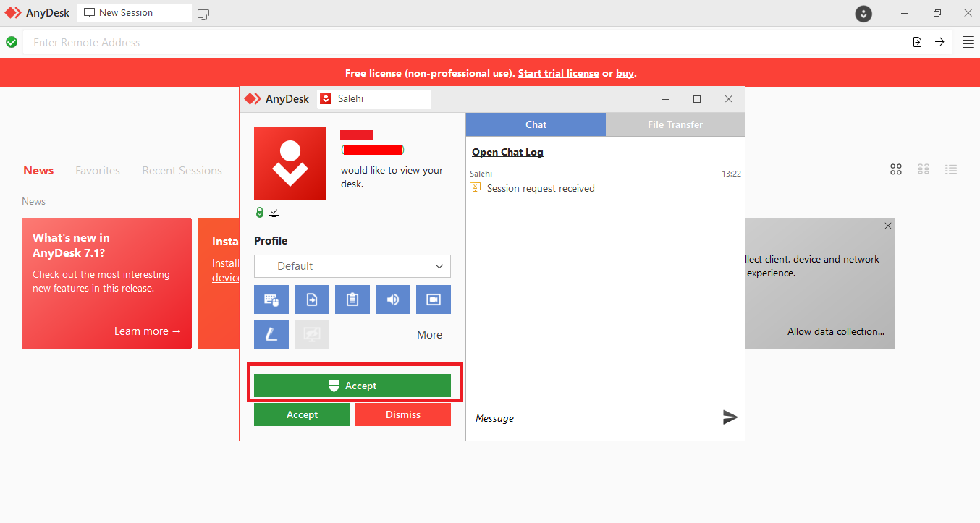Image resolution: width=980 pixels, height=523 pixels.
Task: Maximize the session request dialog
Action: [697, 99]
